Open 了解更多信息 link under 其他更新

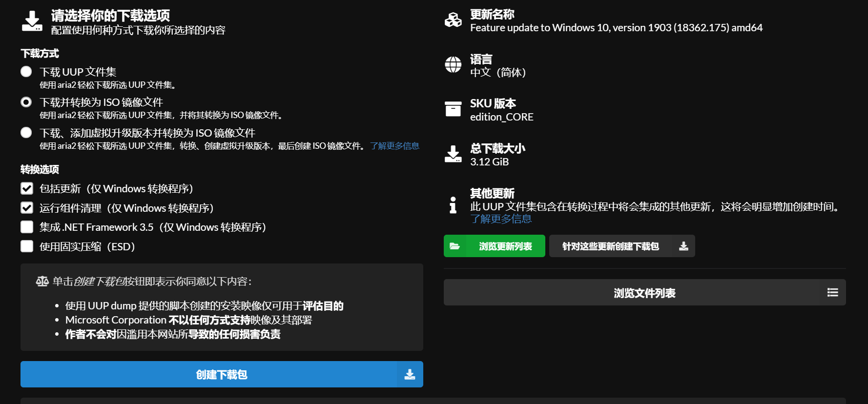pyautogui.click(x=501, y=219)
